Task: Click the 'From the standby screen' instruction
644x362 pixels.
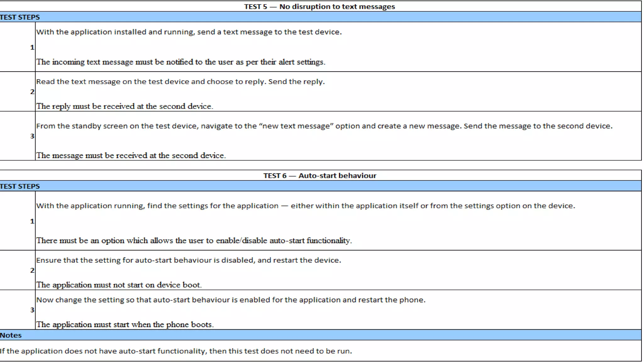Action: (x=324, y=126)
